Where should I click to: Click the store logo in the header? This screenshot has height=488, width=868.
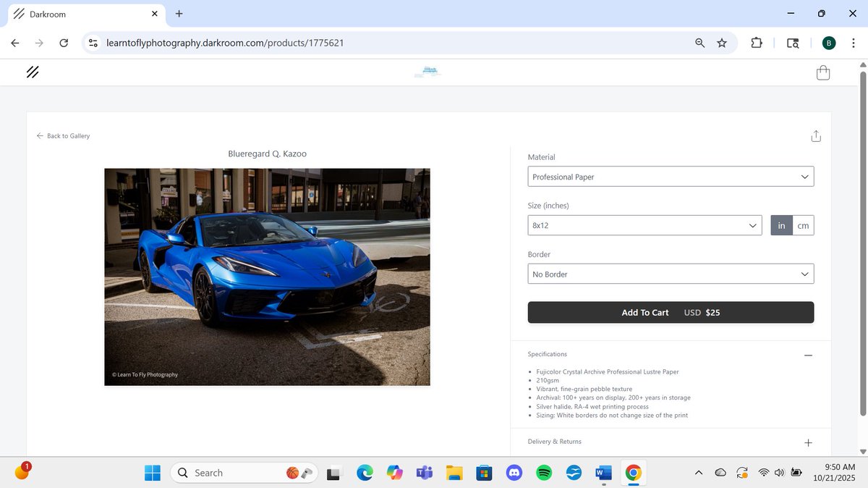[x=427, y=72]
